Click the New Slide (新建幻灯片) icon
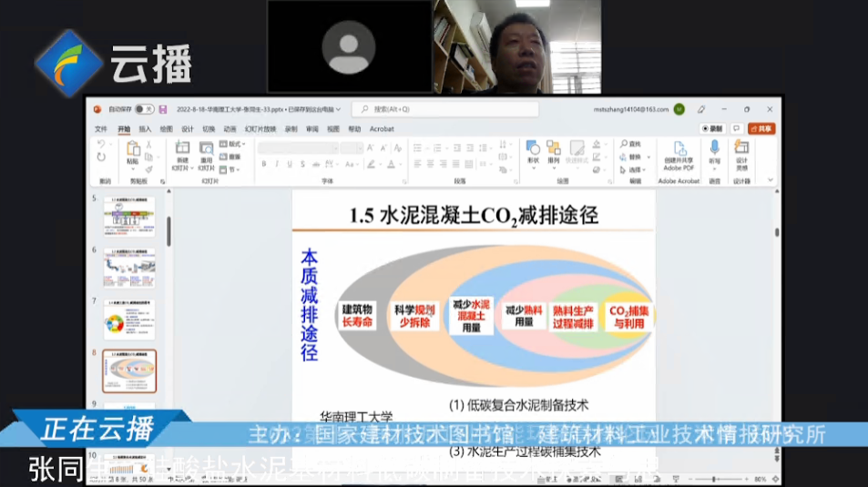 (182, 148)
